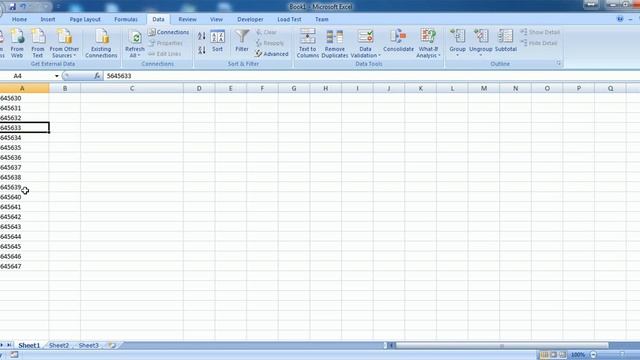Open the Home ribbon tab
Screen dimensions: 640x360
click(19, 19)
